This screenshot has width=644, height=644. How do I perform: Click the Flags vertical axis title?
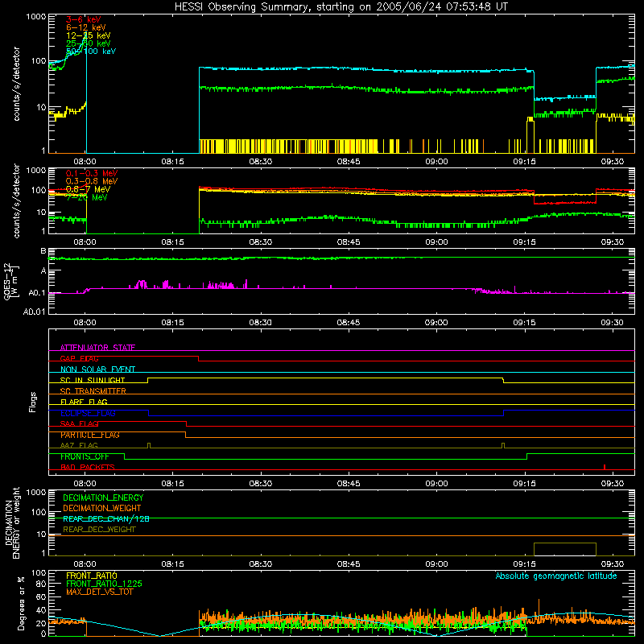33,402
